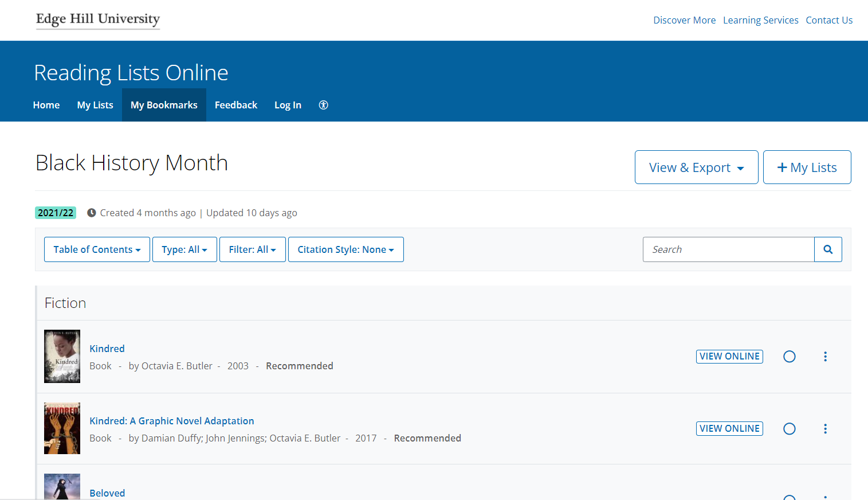This screenshot has height=500, width=868.
Task: Toggle reading status circle for Graphic Novel Adaptation
Action: tap(789, 429)
